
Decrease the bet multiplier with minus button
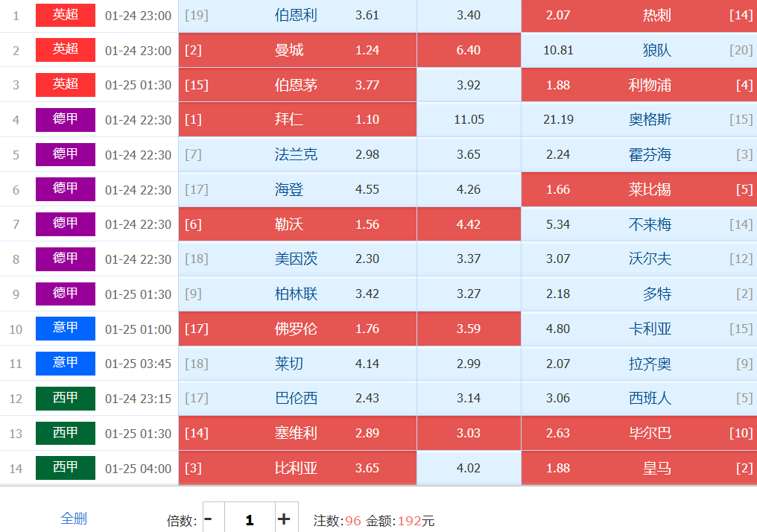pyautogui.click(x=209, y=519)
